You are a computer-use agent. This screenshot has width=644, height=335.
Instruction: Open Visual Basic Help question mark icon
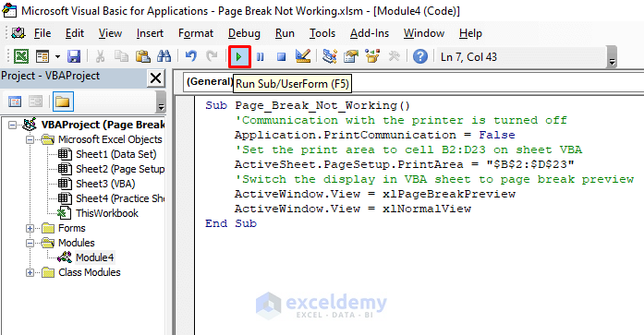point(420,56)
